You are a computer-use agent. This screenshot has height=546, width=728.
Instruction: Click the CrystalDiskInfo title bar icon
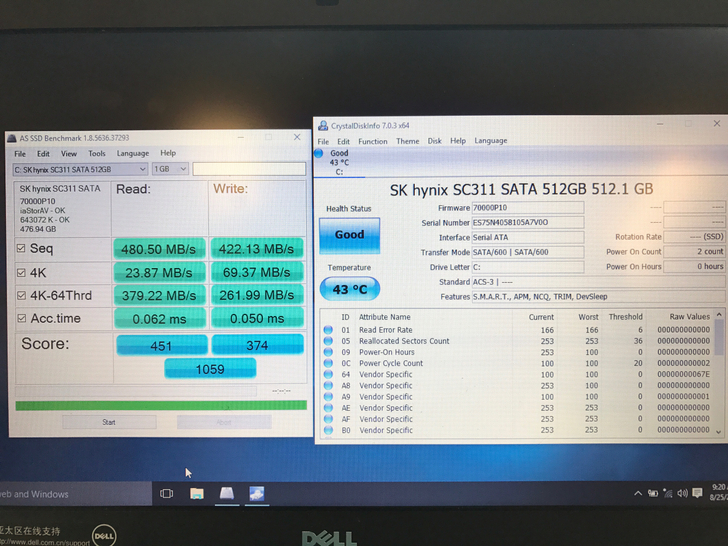tap(323, 125)
